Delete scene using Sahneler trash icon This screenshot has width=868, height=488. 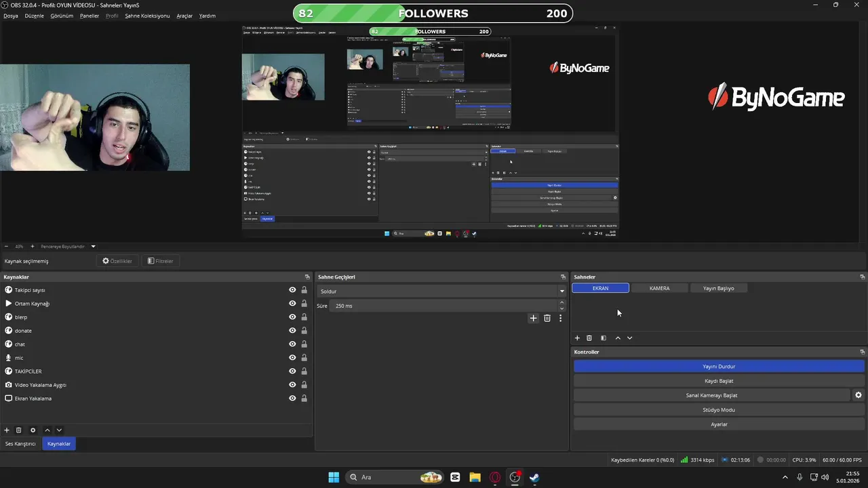(589, 338)
